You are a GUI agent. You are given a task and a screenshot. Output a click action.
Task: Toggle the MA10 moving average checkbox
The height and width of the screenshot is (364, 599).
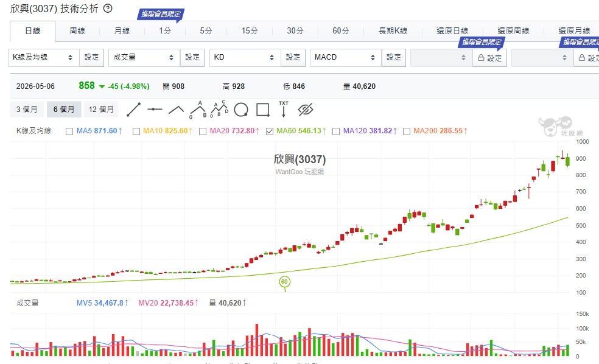[x=136, y=131]
